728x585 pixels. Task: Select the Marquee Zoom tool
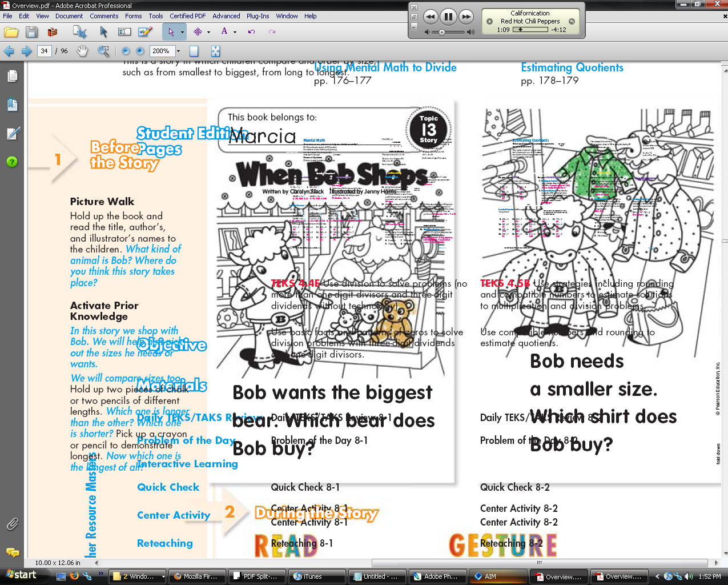tap(103, 51)
